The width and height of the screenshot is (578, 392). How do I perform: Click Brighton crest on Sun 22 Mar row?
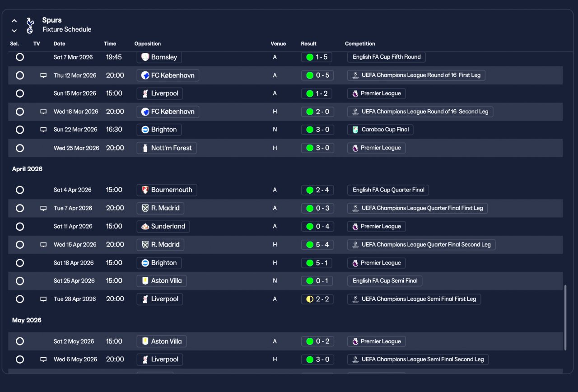tap(145, 130)
